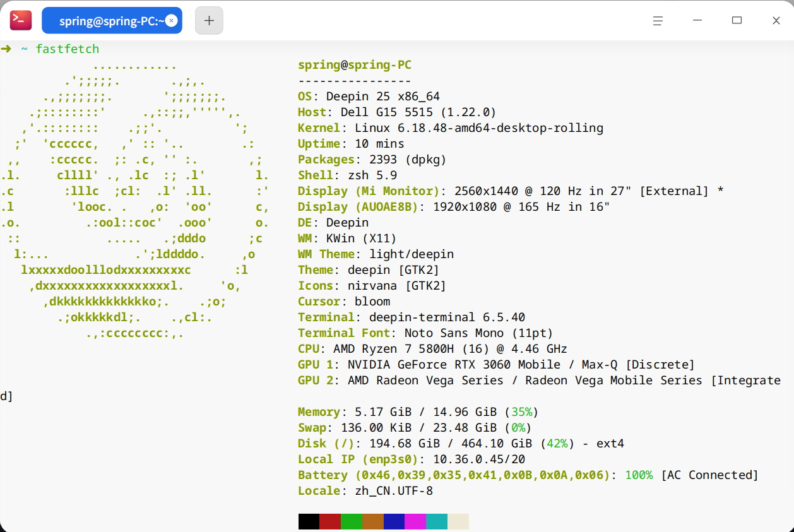Click the 'Uptime: 10 mins' line
Screen dimensions: 794x532
pos(351,144)
